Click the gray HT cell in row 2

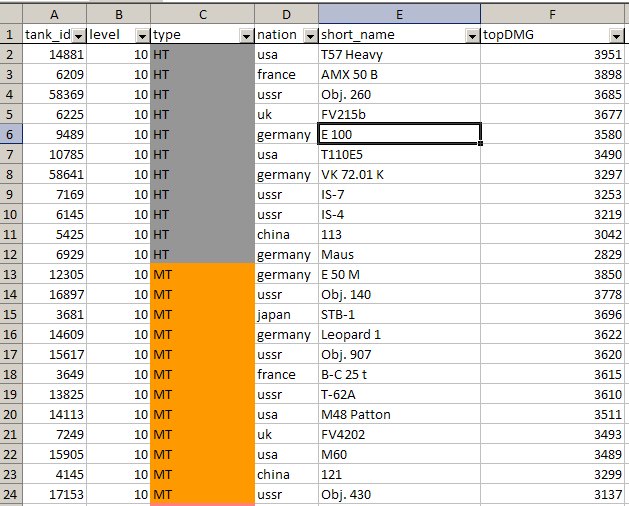point(203,54)
